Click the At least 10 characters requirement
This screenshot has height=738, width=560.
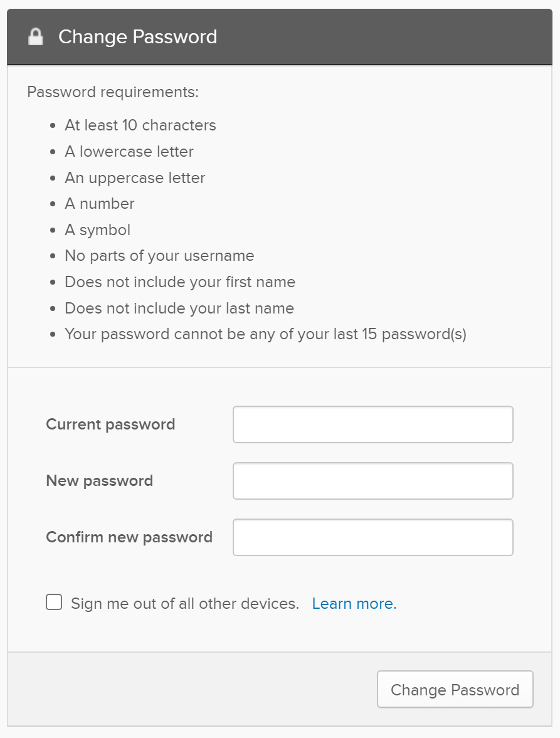(140, 125)
